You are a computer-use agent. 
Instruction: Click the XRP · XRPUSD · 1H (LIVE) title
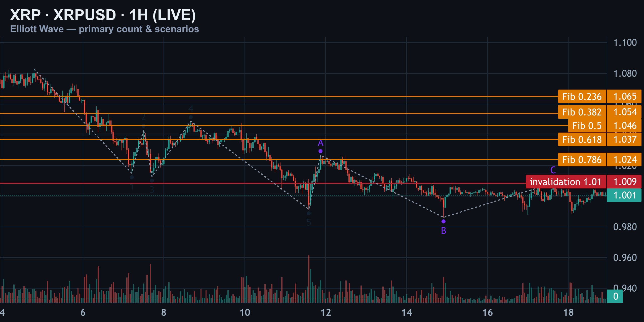(x=103, y=15)
